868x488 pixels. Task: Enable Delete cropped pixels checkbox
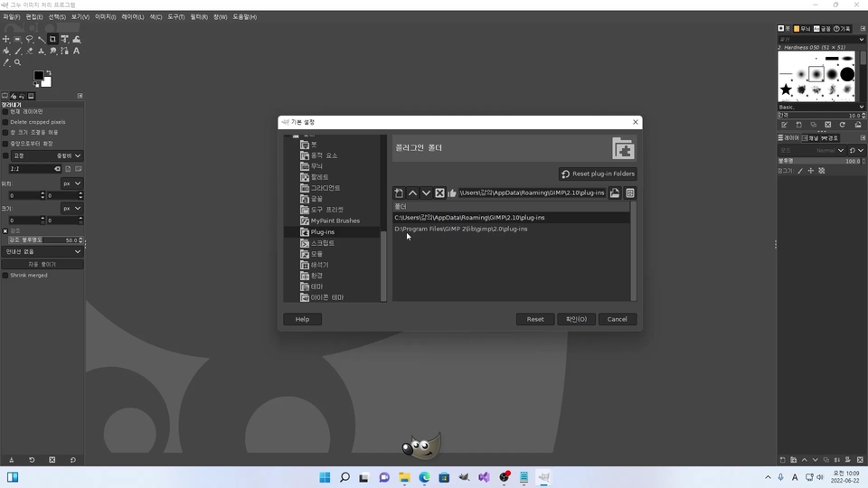[5, 122]
